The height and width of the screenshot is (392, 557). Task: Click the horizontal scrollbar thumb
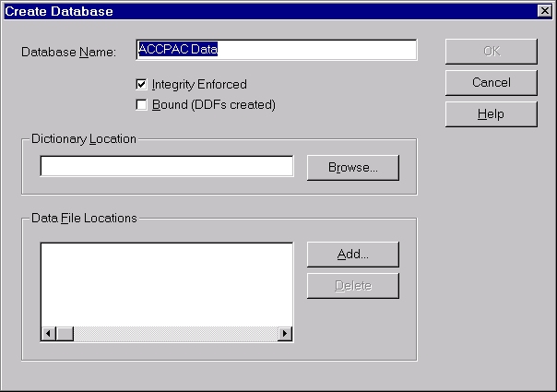point(65,334)
